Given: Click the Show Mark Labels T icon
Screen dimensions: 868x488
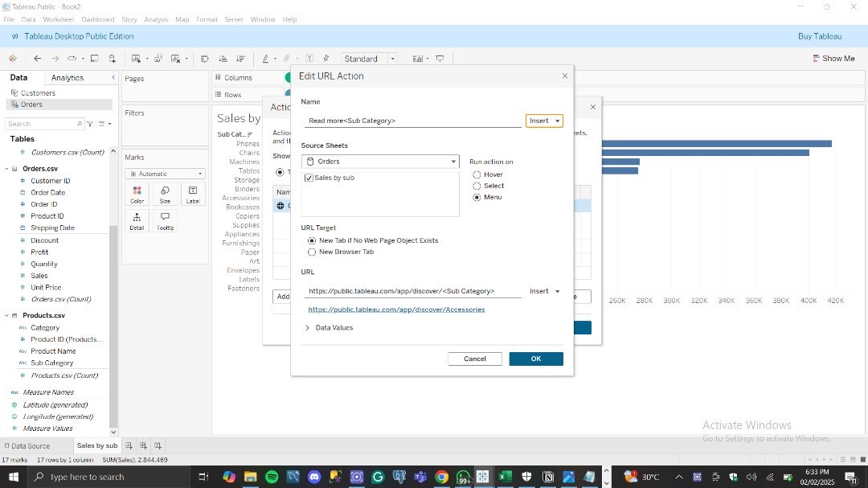Looking at the screenshot, I should pyautogui.click(x=309, y=58).
